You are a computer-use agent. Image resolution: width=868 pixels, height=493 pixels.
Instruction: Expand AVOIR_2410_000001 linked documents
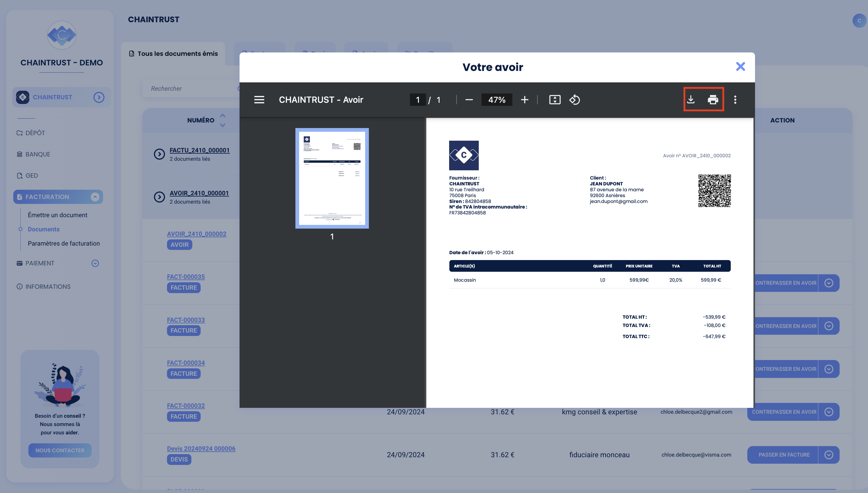(x=159, y=197)
